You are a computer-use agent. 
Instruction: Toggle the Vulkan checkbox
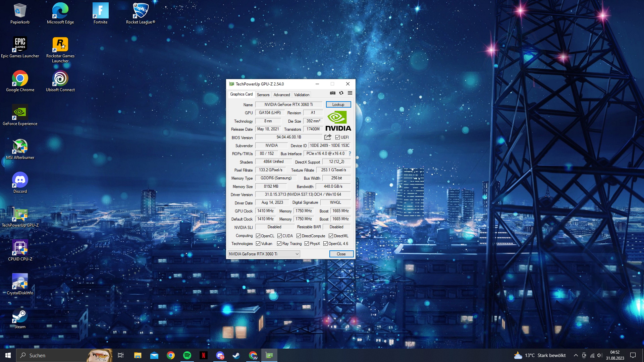point(258,244)
